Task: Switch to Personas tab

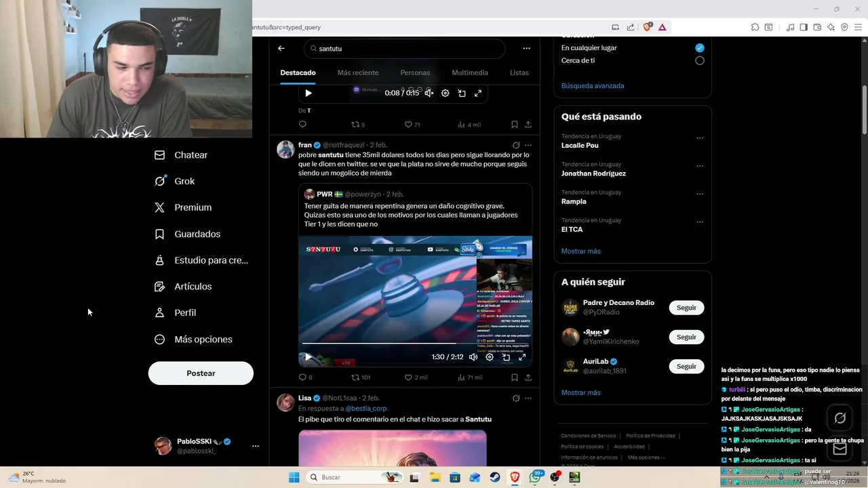Action: [x=415, y=73]
